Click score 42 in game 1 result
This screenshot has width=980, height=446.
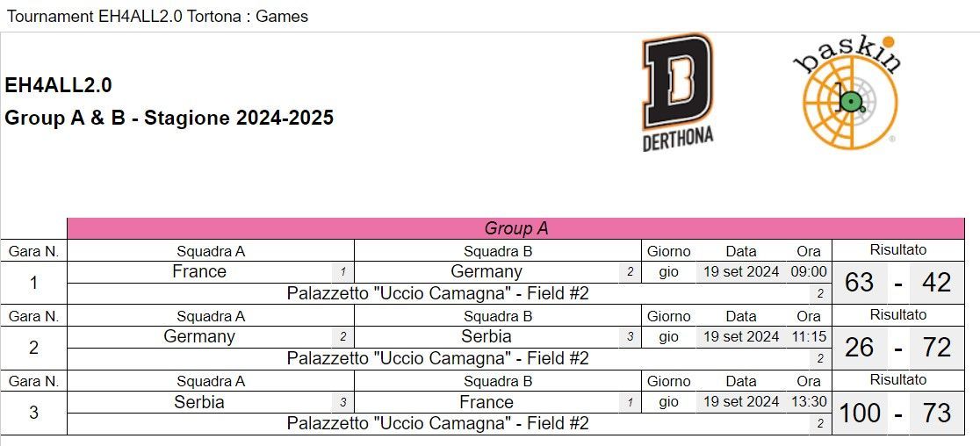coord(936,283)
